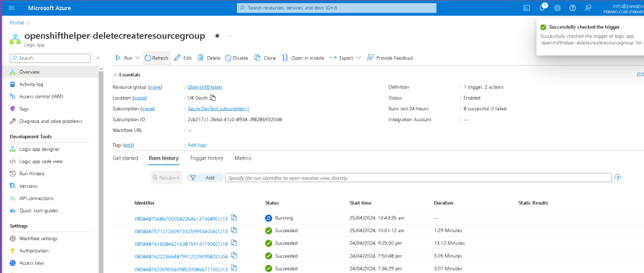Viewport: 644px width, 273px height.
Task: Click arrow button to open run monitor view
Action: [618, 178]
